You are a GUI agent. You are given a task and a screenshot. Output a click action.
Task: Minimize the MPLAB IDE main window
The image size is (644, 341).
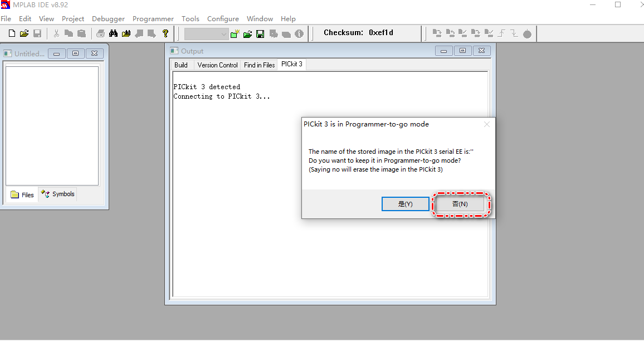593,4
